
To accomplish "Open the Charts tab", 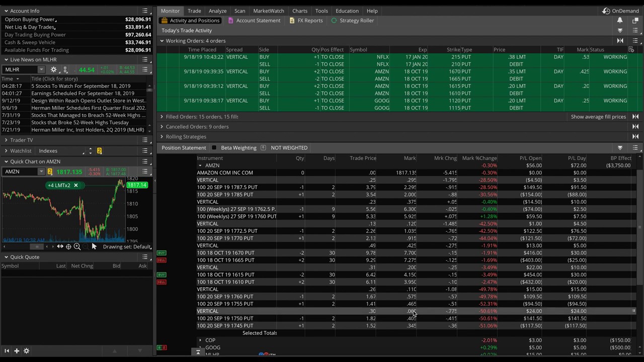I will tap(300, 11).
